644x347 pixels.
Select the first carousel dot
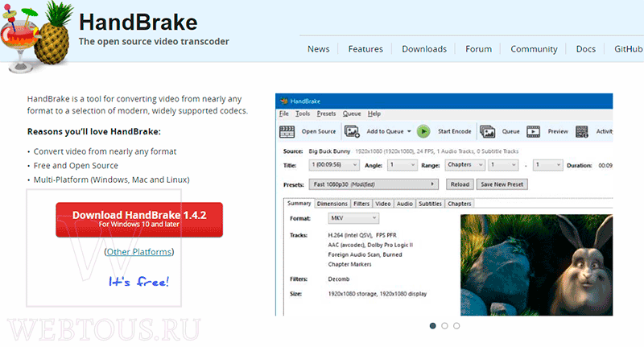pyautogui.click(x=432, y=325)
